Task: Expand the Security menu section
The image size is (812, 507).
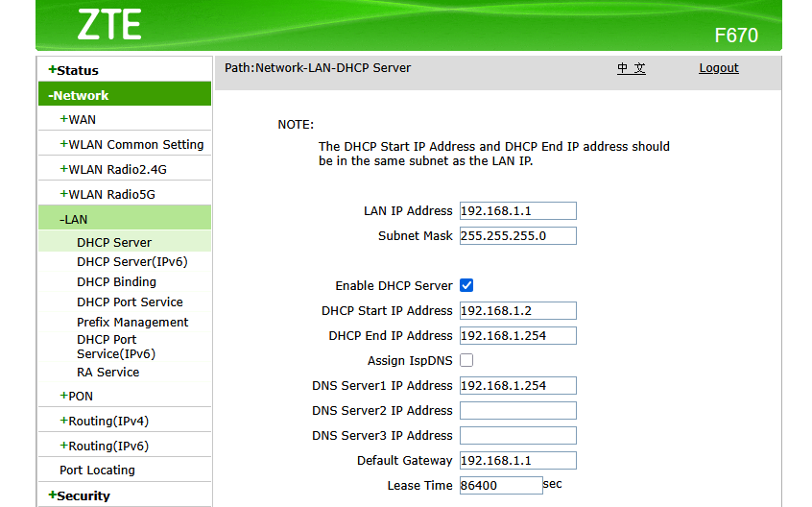Action: [80, 495]
